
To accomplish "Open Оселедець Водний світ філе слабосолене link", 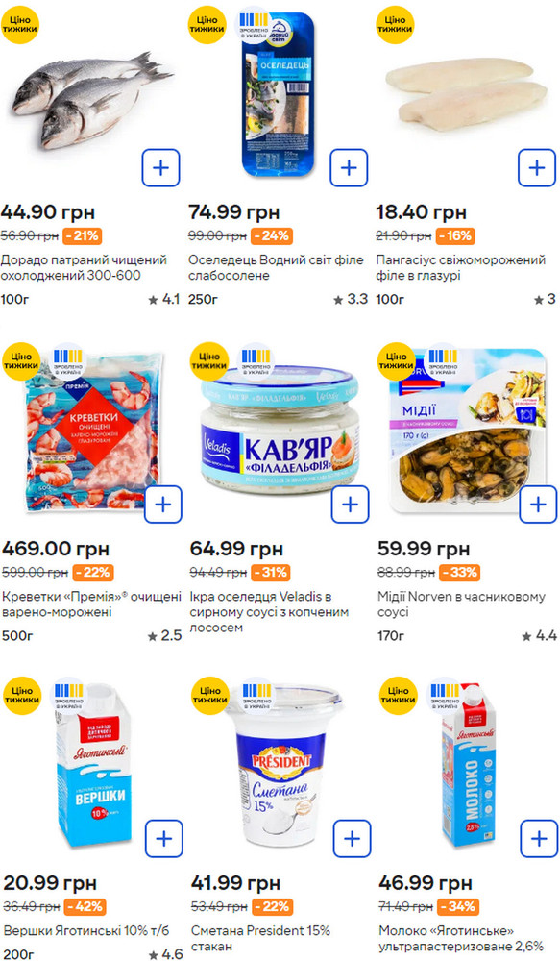I will [x=276, y=268].
